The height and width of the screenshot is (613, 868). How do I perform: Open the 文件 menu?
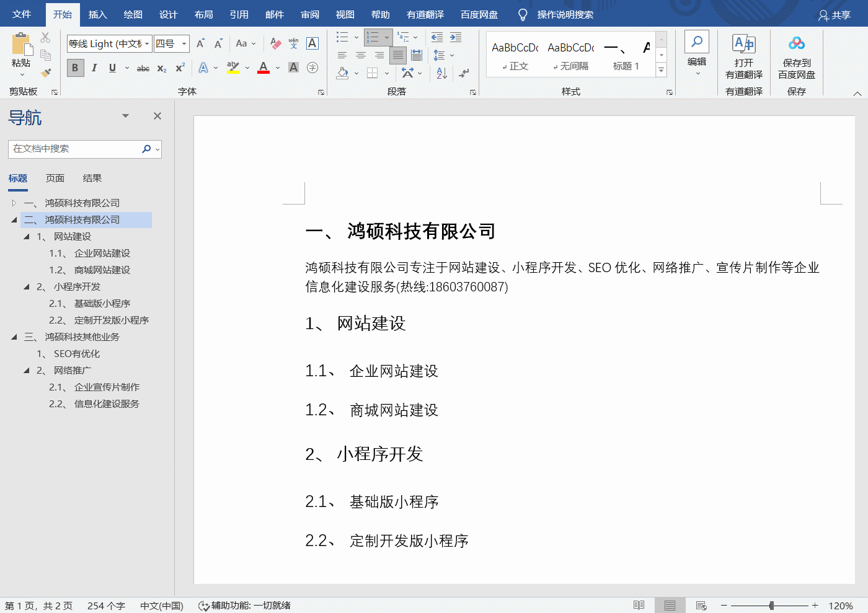(22, 14)
